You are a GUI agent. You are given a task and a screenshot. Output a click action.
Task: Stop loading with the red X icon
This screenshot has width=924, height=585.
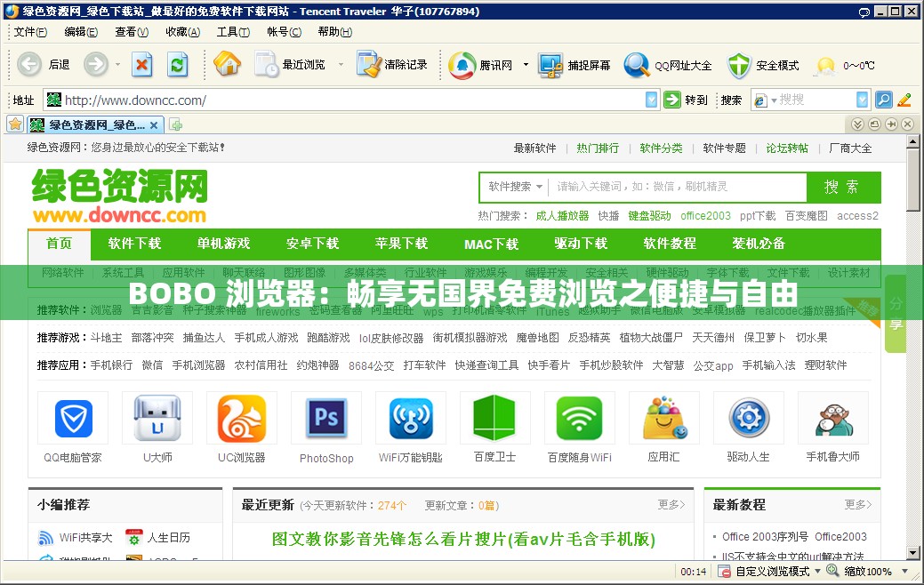coord(142,65)
